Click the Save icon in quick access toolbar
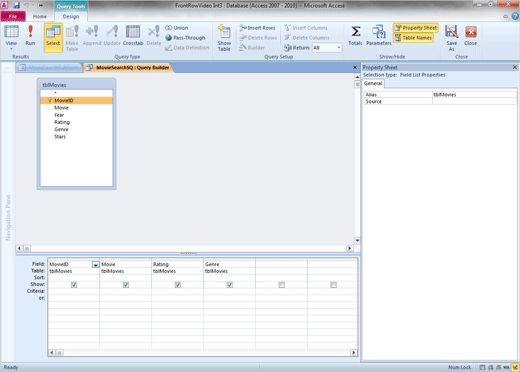The width and height of the screenshot is (520, 372). click(x=16, y=5)
